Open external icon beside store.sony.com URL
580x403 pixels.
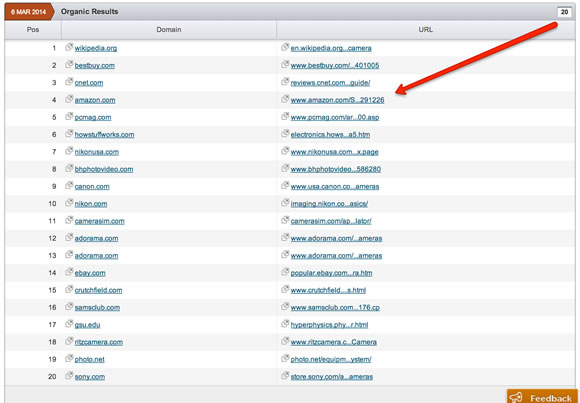coord(285,376)
